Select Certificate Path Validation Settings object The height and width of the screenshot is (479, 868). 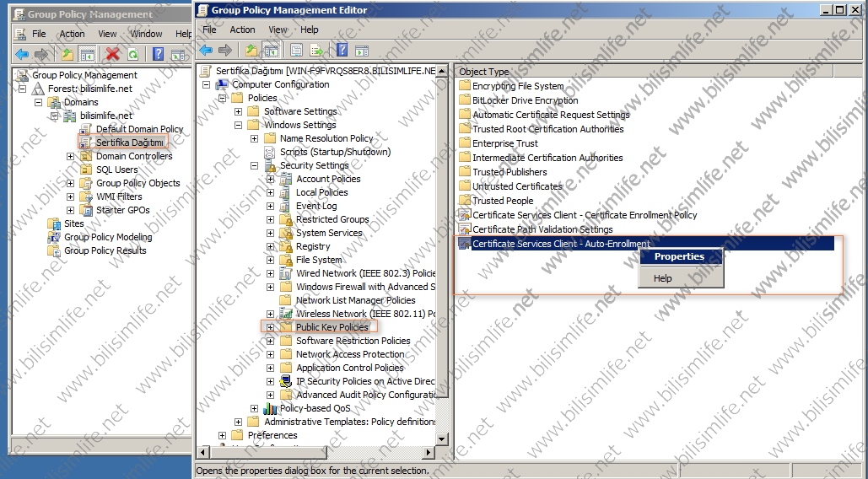tap(536, 229)
